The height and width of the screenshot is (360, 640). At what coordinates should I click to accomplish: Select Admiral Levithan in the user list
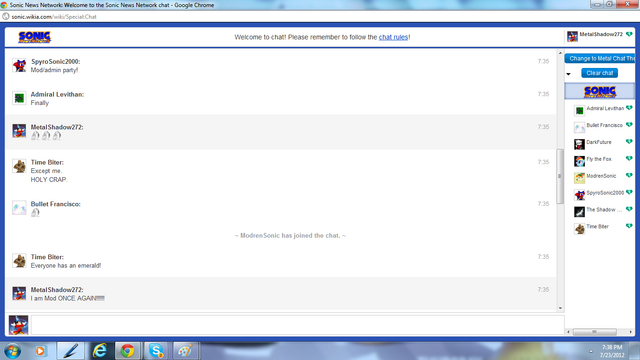pyautogui.click(x=603, y=110)
